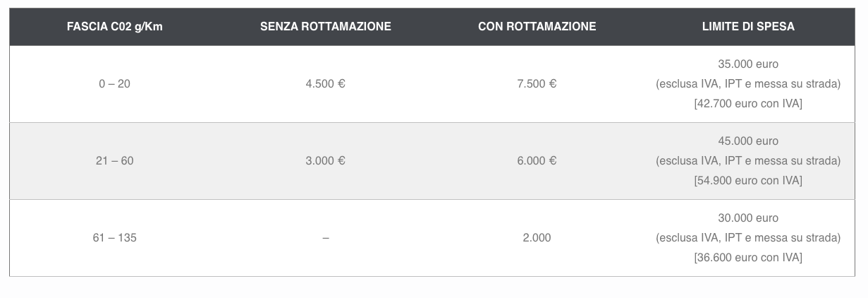Click the first row's esclusa IVA note
Image resolution: width=868 pixels, height=298 pixels.
click(x=748, y=84)
